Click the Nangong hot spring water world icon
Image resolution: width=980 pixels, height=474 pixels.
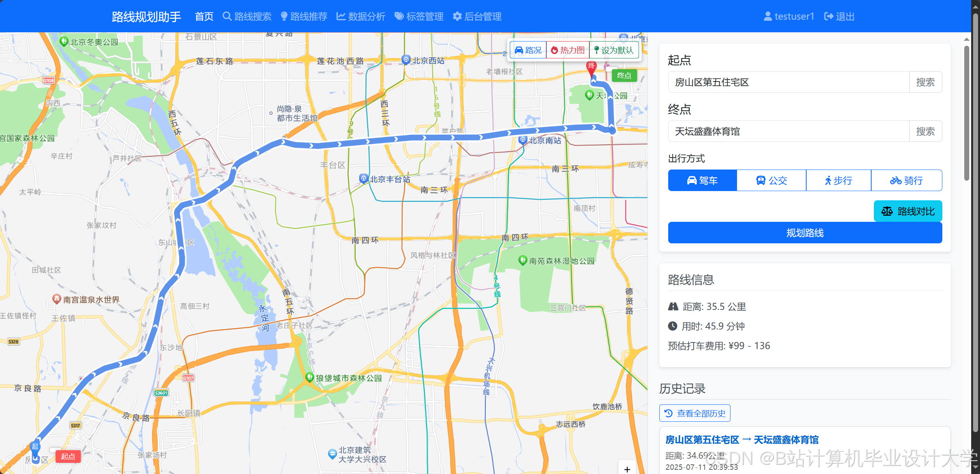(x=57, y=299)
